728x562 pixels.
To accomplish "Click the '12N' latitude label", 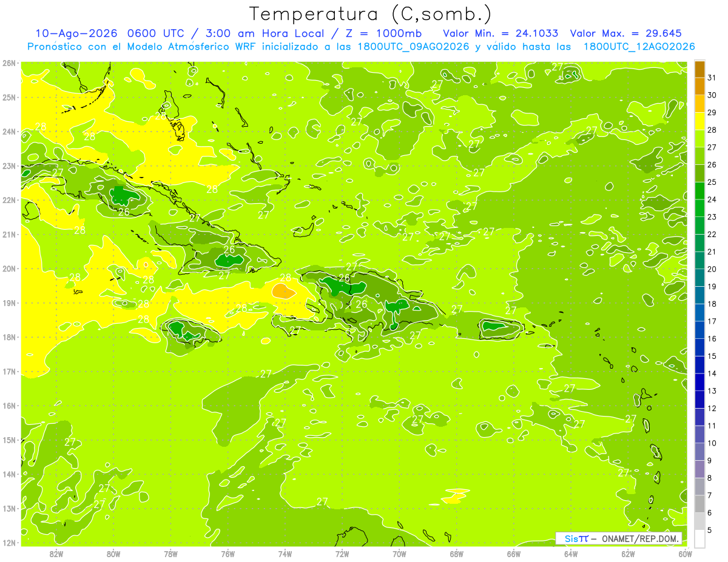I will coord(9,543).
